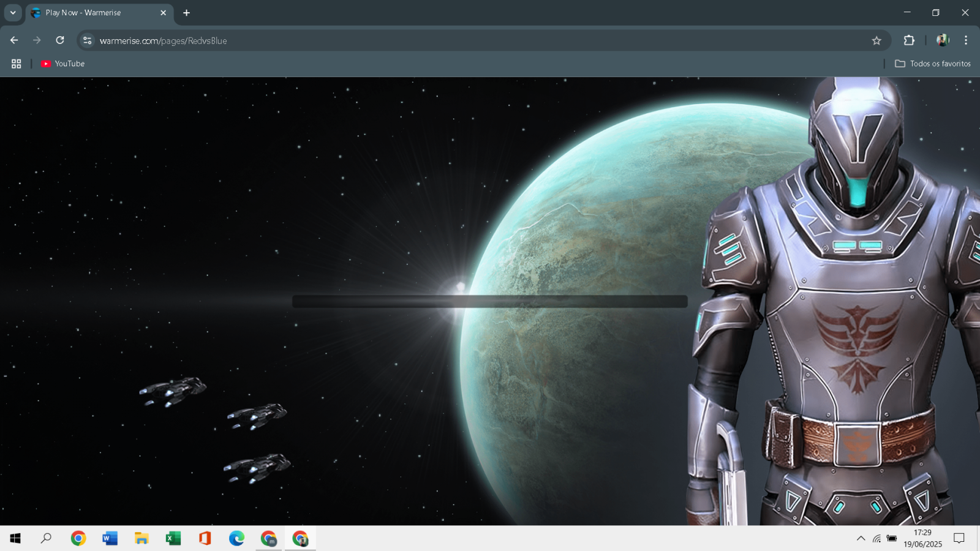This screenshot has height=551, width=980.
Task: Open Windows taskbar search
Action: tap(46, 538)
